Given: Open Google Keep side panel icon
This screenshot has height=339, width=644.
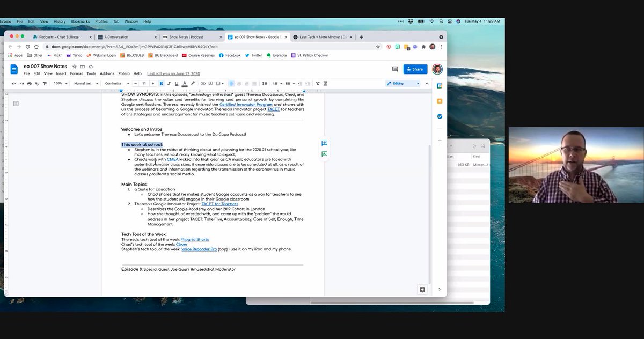Looking at the screenshot, I should pyautogui.click(x=440, y=101).
